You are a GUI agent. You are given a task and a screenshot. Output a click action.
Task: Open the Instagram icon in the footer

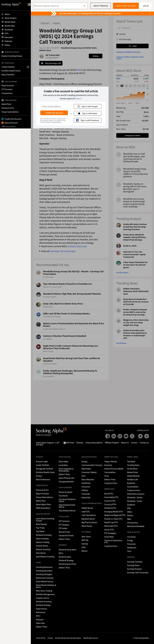coord(120,436)
